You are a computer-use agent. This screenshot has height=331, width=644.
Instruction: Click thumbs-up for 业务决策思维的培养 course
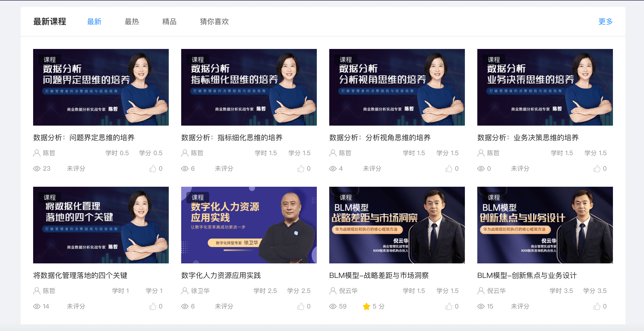pos(597,169)
